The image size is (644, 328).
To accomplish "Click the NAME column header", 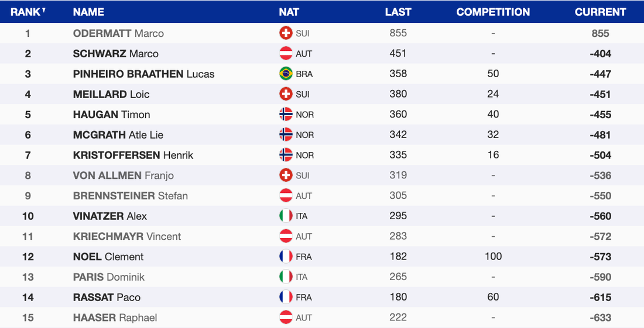I will tap(88, 12).
